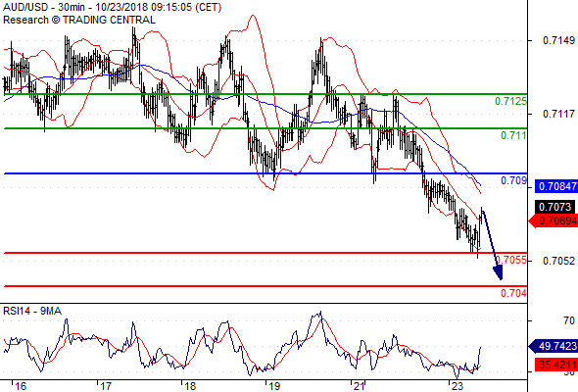Image resolution: width=578 pixels, height=392 pixels.
Task: Click date label 23 on time axis
Action: 458,386
